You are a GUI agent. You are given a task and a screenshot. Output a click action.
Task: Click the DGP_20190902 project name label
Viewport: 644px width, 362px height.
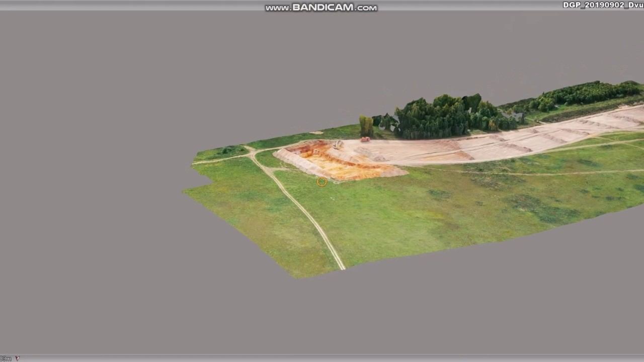click(x=603, y=5)
